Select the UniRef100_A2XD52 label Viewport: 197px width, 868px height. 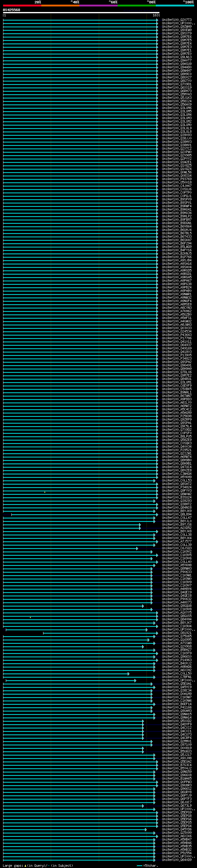point(177,528)
